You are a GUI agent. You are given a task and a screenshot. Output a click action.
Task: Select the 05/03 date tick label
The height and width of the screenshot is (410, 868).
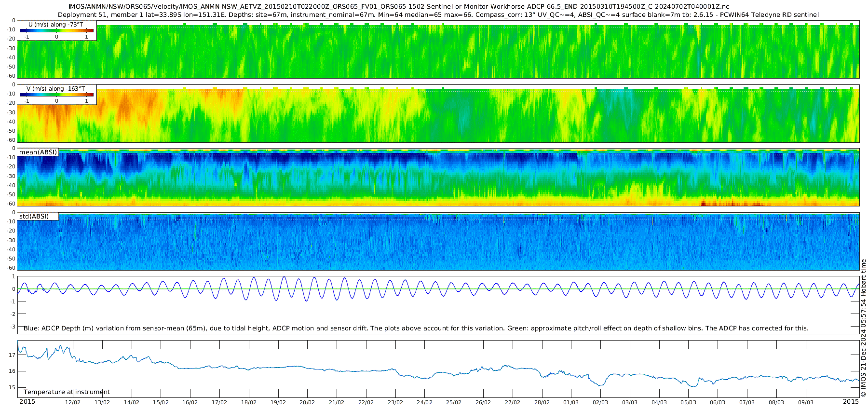(688, 402)
